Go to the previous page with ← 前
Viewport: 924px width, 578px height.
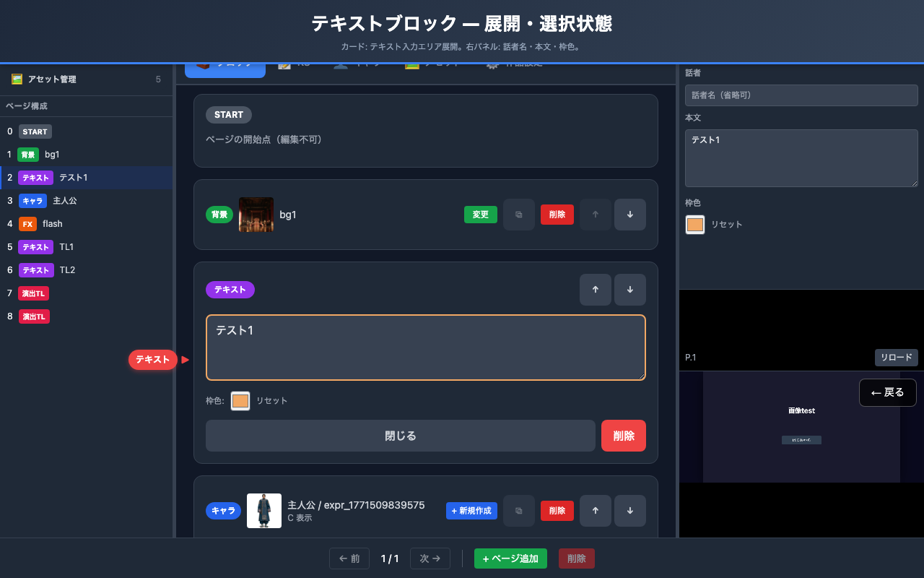tap(349, 558)
